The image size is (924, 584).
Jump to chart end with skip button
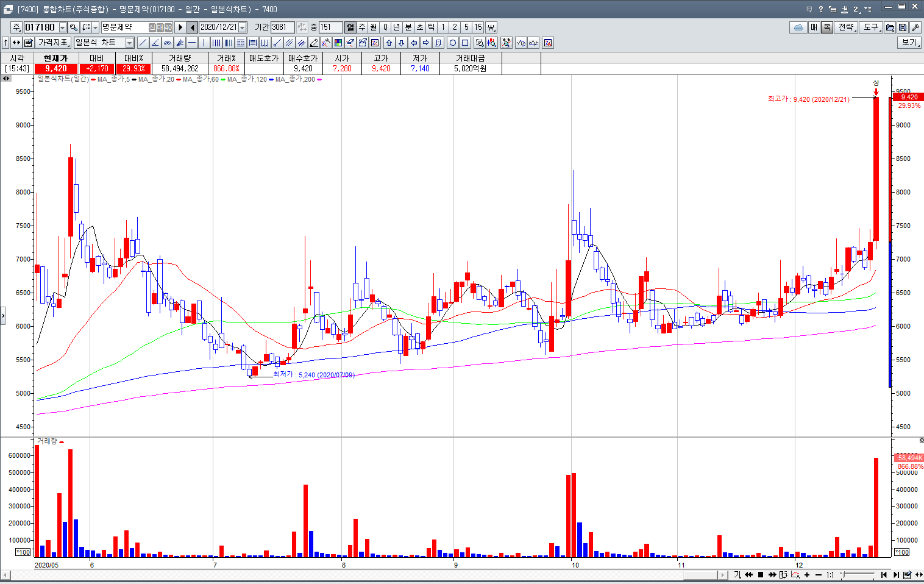pos(896,575)
